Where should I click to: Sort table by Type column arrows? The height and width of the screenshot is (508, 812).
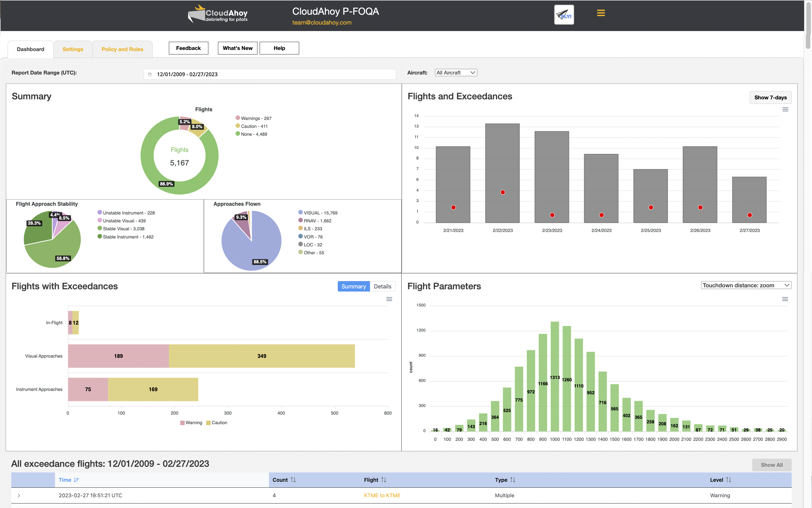tap(512, 480)
